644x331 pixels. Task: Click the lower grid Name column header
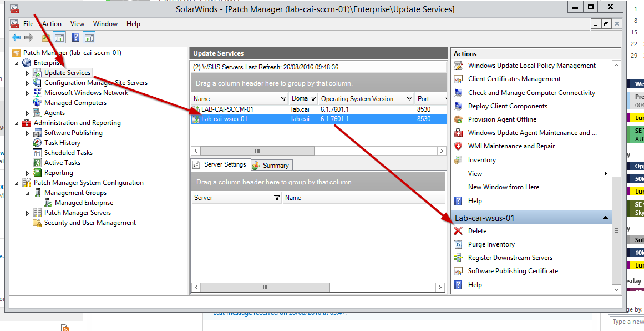(x=363, y=198)
